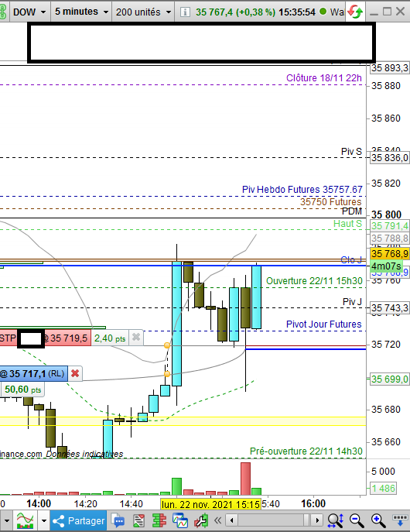Click the Haut S line label
Viewport: 410px width, 532px height.
pyautogui.click(x=347, y=224)
